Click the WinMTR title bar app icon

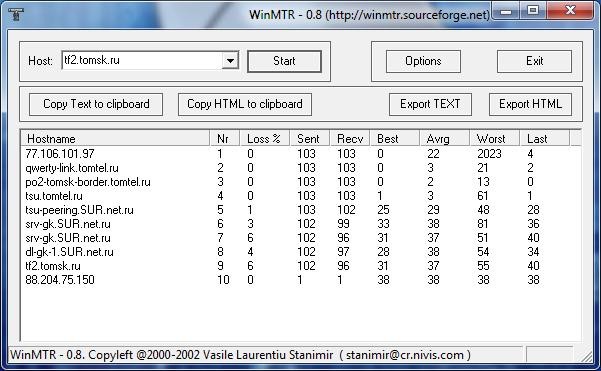click(x=16, y=14)
